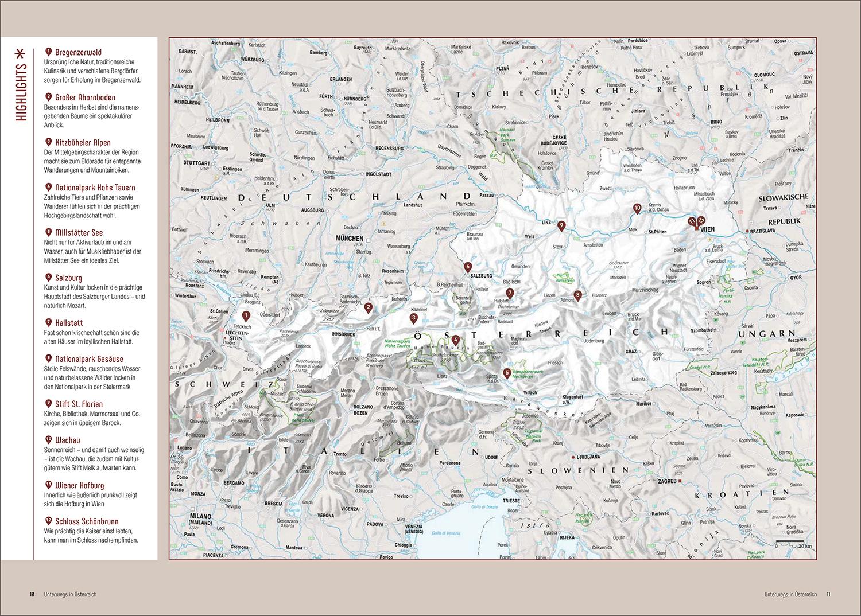Select the Wachau heading in the list
The width and height of the screenshot is (861, 616).
coord(67,440)
